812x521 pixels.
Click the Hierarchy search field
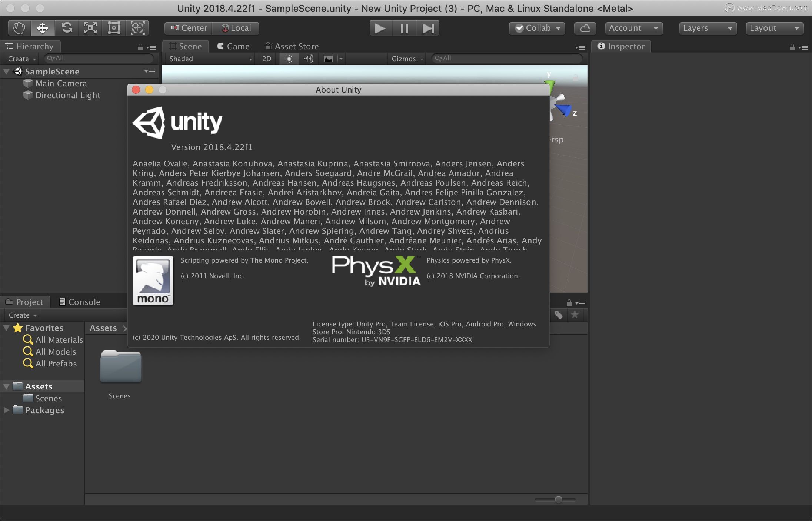[x=99, y=58]
